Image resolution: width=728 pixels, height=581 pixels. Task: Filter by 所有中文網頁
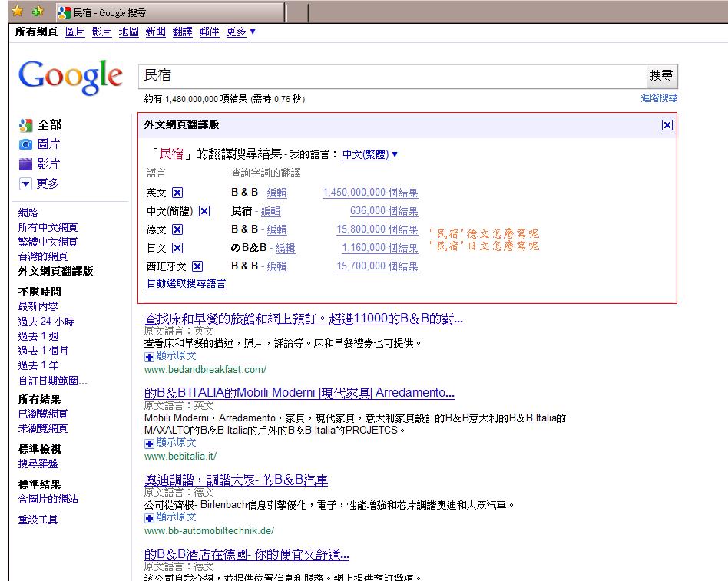48,227
